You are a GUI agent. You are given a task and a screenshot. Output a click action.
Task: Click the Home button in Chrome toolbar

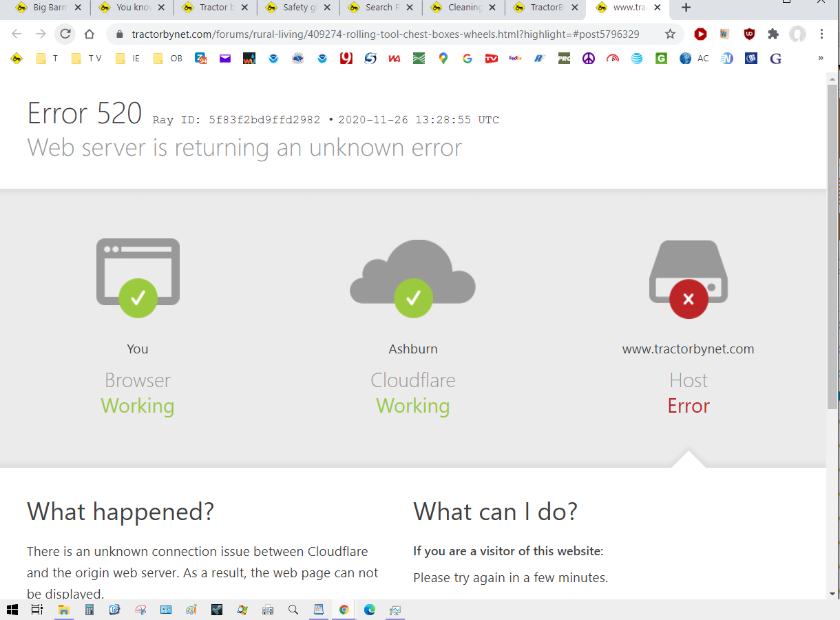pos(89,34)
